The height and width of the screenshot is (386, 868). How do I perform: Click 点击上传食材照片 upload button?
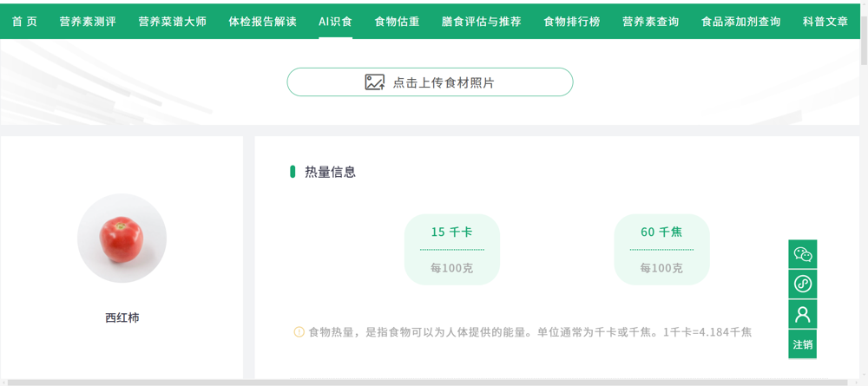pyautogui.click(x=430, y=82)
